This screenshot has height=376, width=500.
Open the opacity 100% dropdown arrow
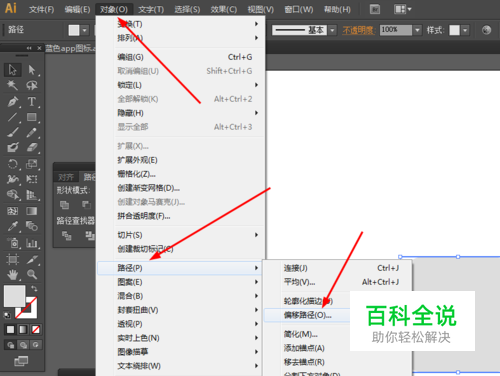click(x=417, y=30)
